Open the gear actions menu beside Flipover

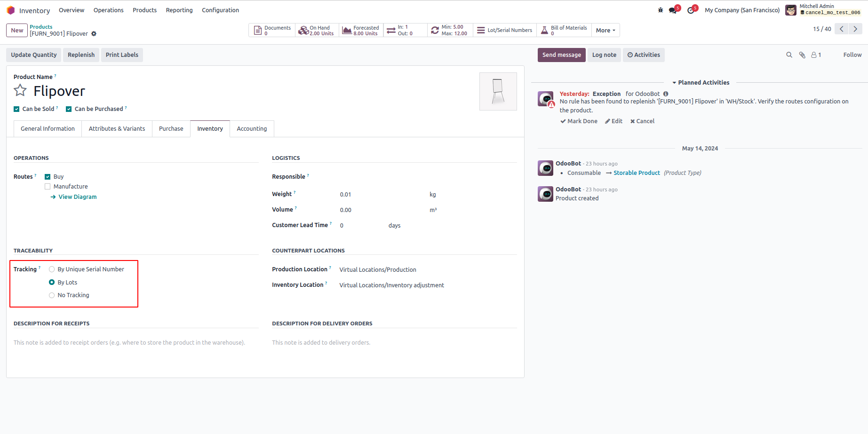(x=94, y=34)
